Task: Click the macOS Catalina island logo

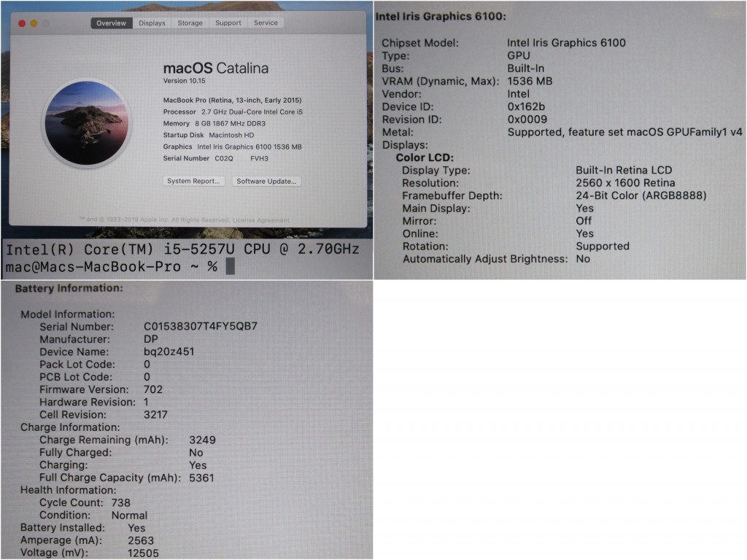Action: pos(87,122)
